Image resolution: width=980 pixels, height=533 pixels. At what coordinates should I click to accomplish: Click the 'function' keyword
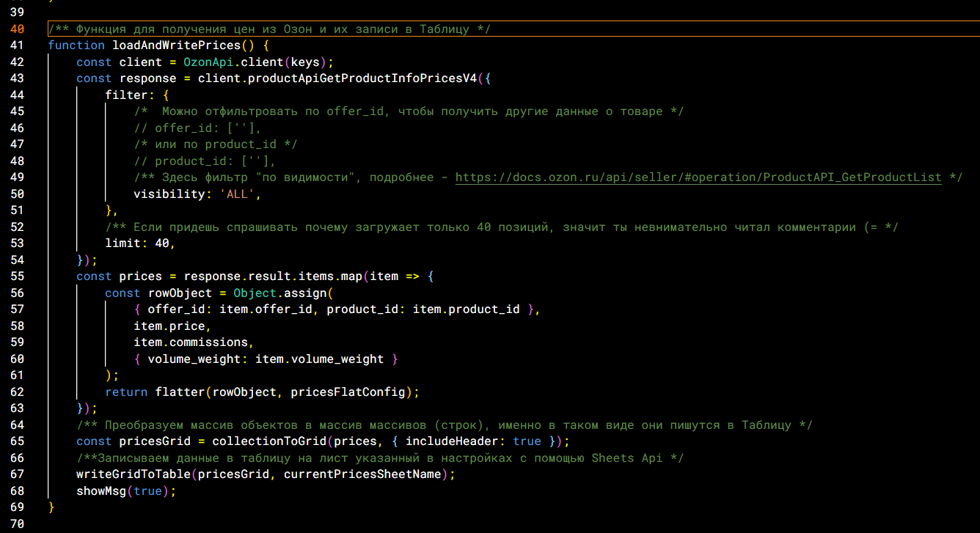(76, 45)
